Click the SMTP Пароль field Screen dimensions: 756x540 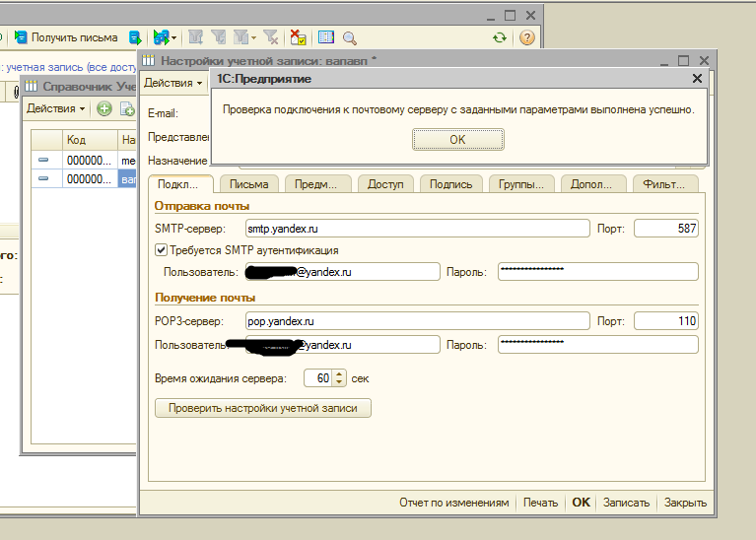pos(598,271)
